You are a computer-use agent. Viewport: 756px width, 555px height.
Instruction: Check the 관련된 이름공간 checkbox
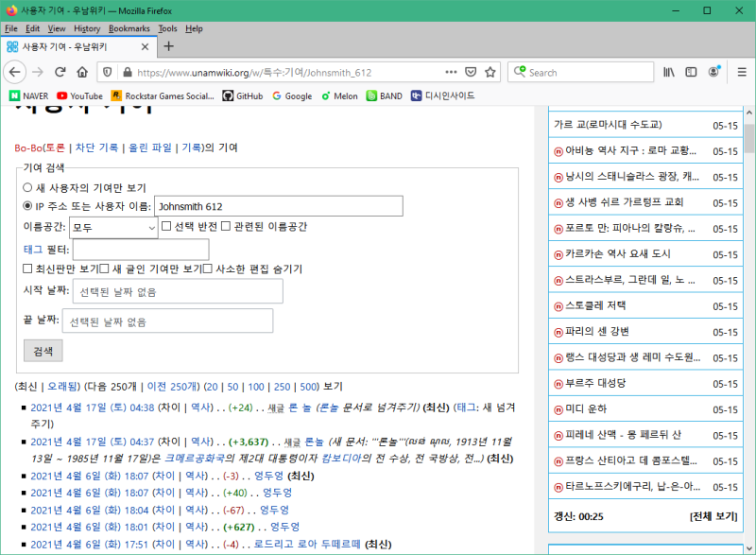pyautogui.click(x=226, y=226)
